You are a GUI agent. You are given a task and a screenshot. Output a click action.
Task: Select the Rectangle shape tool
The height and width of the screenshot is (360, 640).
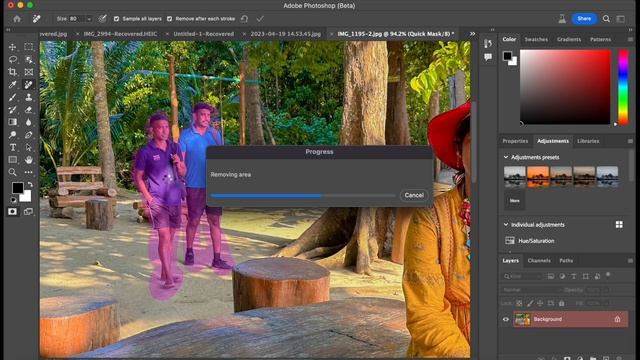pos(13,160)
